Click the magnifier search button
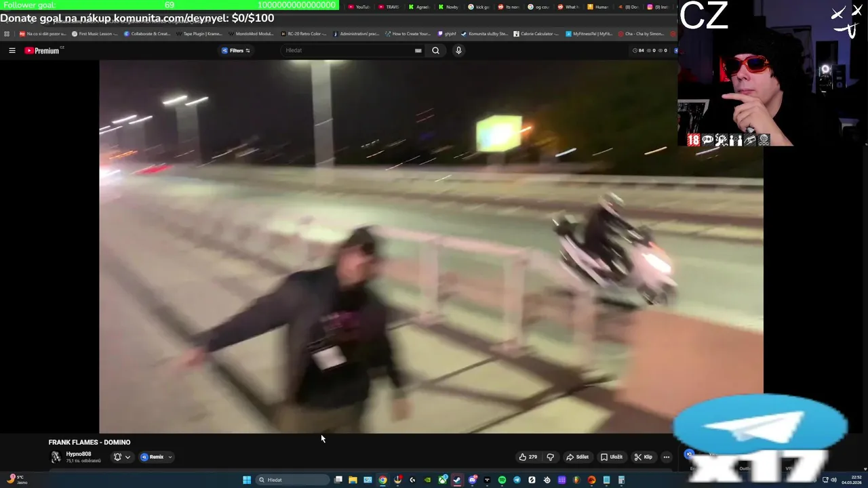This screenshot has height=488, width=868. pos(435,50)
